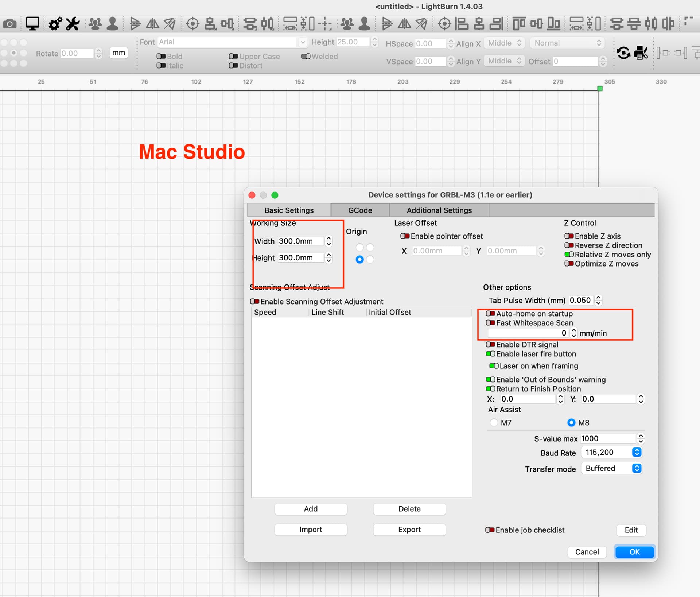
Task: Click the monitor device settings icon
Action: 32,24
